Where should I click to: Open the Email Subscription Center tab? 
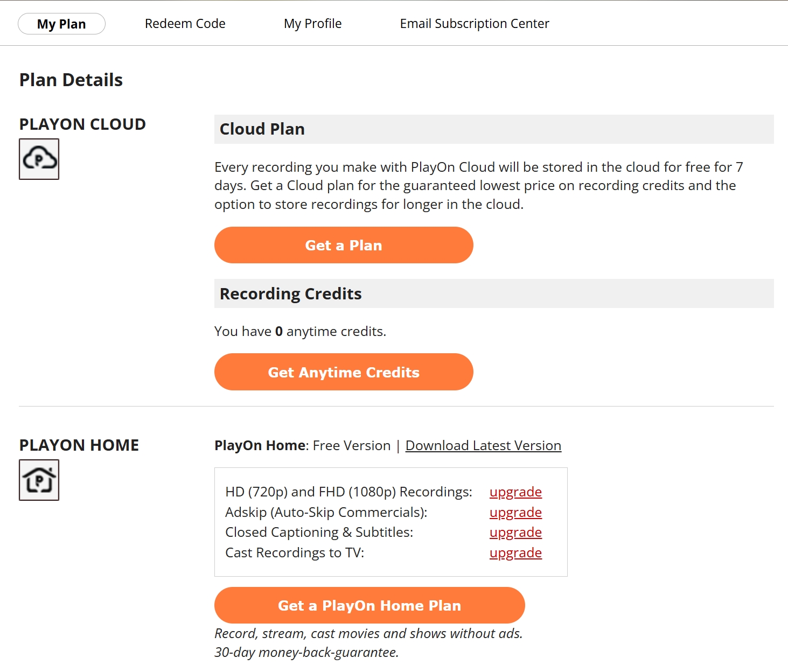coord(475,24)
